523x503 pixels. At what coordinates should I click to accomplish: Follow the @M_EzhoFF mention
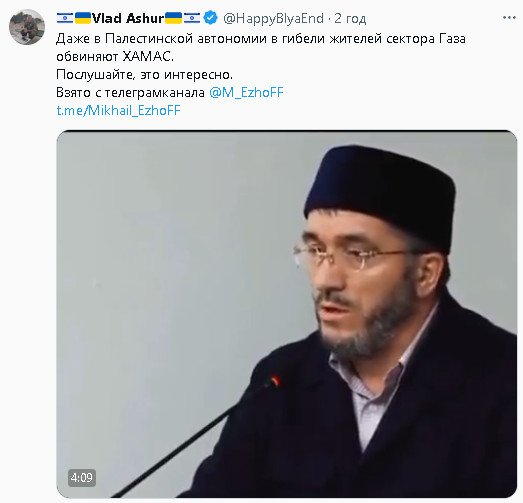coord(246,92)
